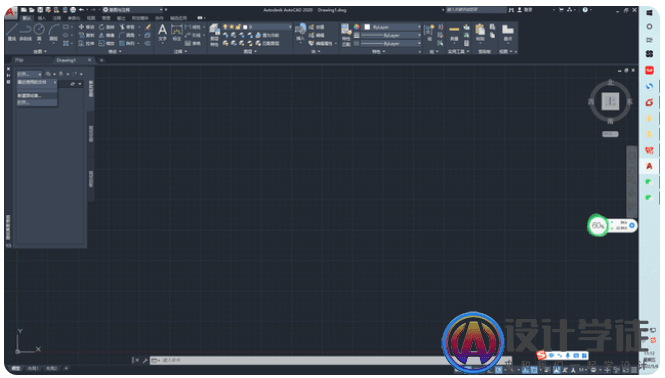Screen dimensions: 665x378
Task: Click the WCS button below the ViewCube
Action: [610, 134]
